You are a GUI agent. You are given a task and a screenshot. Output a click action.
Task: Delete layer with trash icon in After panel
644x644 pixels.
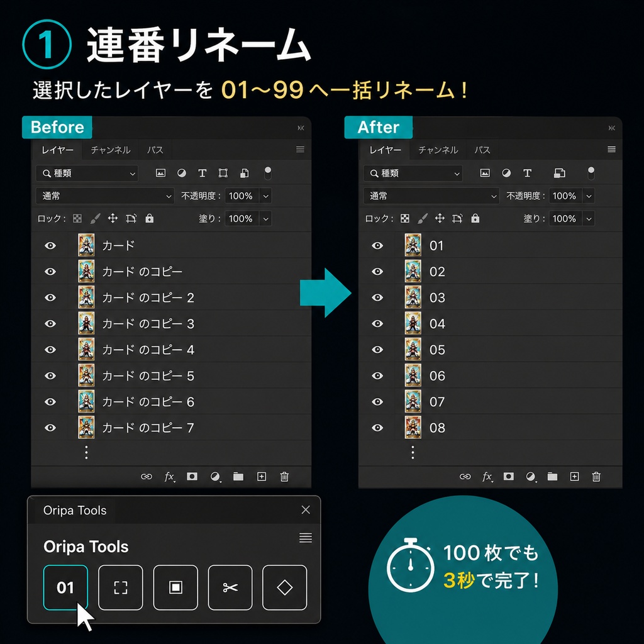[x=596, y=477]
